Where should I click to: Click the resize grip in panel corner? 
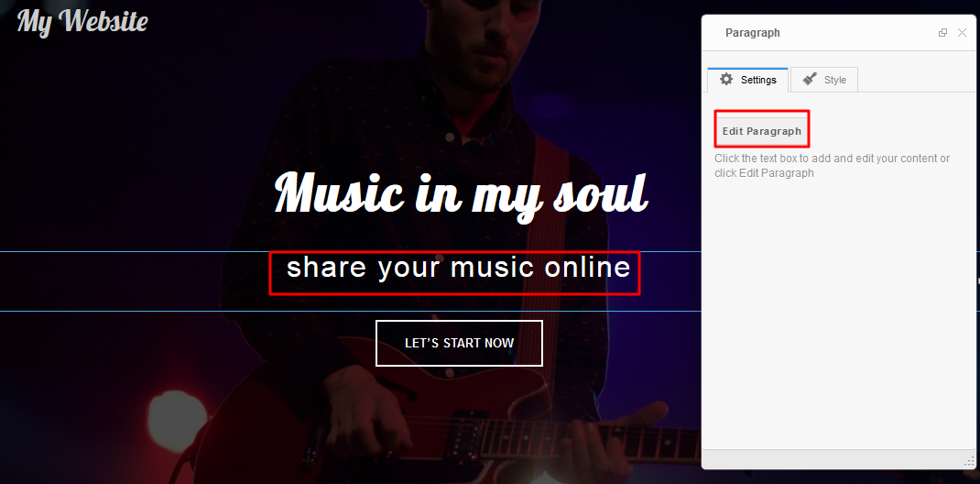[970, 461]
